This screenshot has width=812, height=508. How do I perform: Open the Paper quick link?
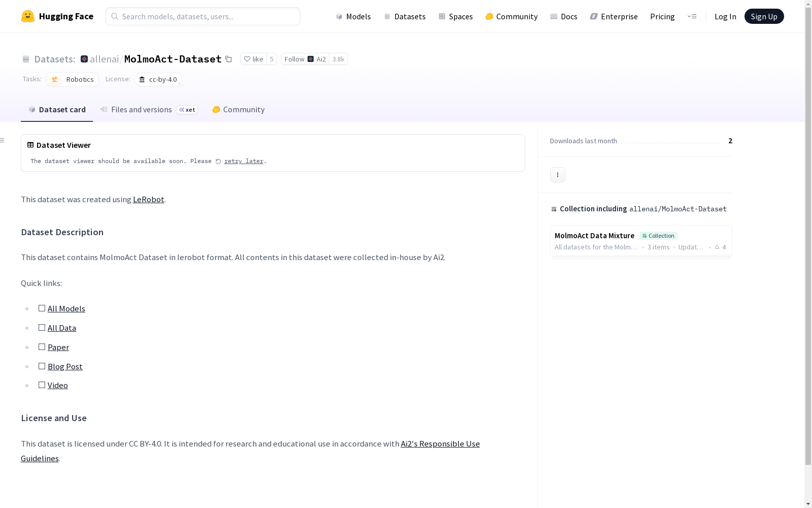click(x=58, y=347)
